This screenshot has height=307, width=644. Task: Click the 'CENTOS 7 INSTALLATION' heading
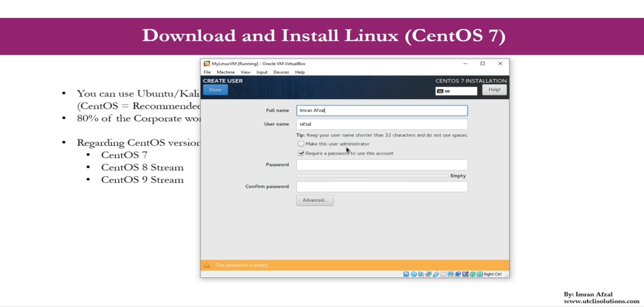471,81
